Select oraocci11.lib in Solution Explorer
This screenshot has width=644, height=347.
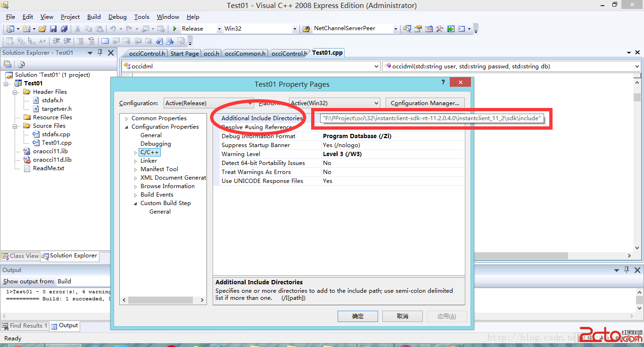(x=50, y=151)
